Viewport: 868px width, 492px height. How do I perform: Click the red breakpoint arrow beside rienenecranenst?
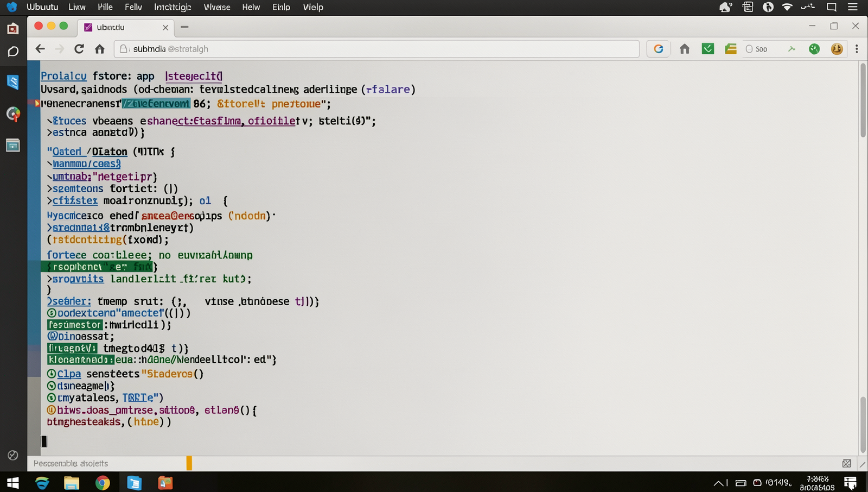pos(37,103)
